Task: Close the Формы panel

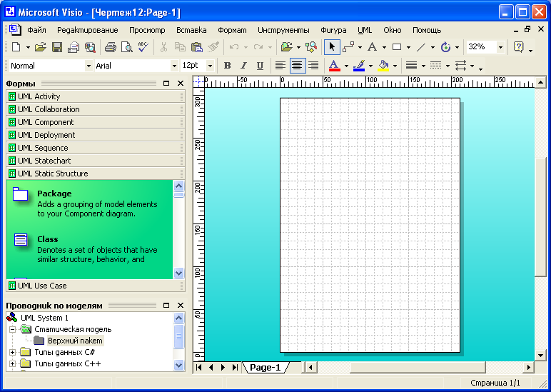Action: point(181,84)
